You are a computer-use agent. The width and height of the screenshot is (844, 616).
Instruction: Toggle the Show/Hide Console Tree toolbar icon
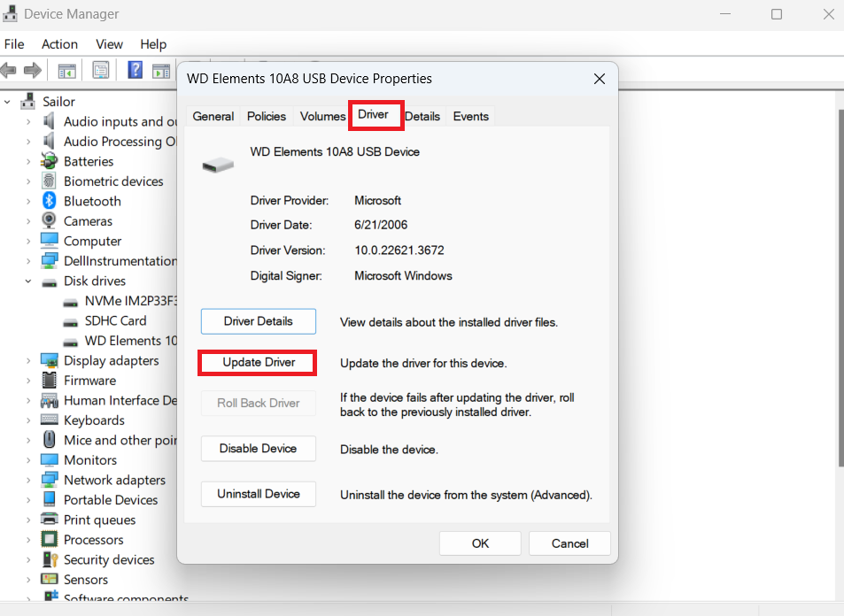pos(67,70)
